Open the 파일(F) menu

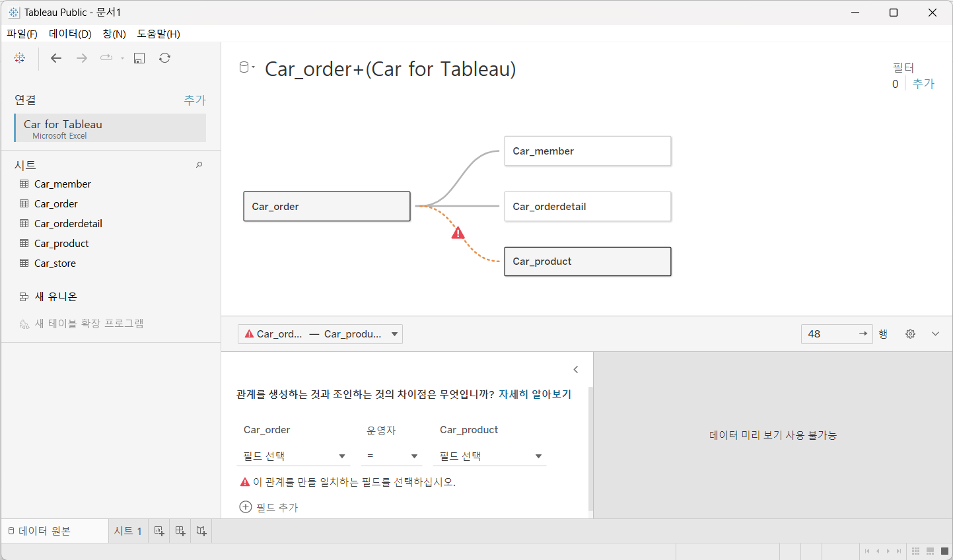pyautogui.click(x=22, y=34)
